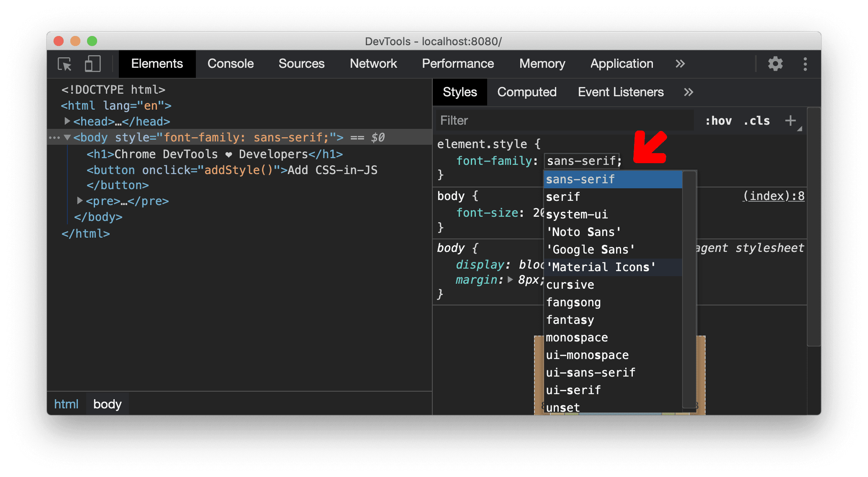Screen dimensions: 868x477
Task: Click the more tools overflow icon
Action: click(x=680, y=64)
